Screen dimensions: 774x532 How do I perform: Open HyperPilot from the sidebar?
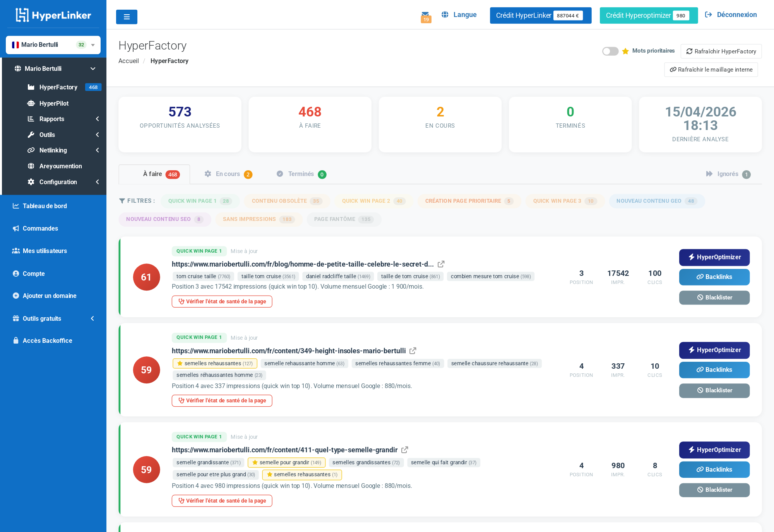[x=54, y=103]
